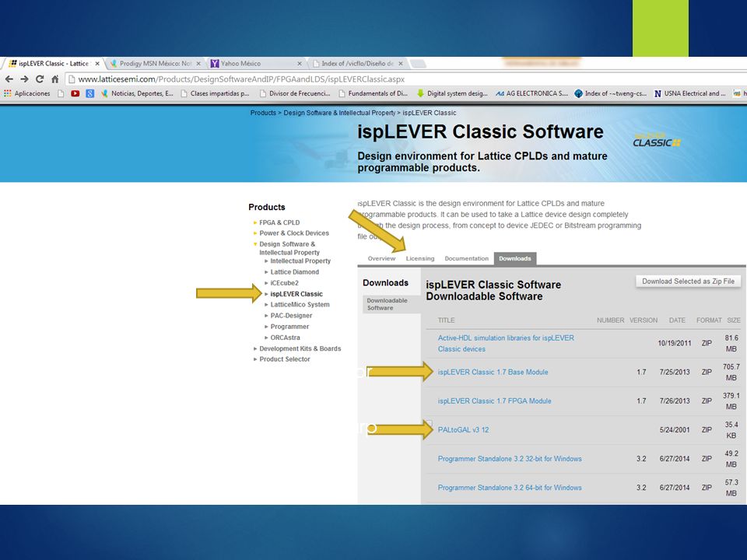This screenshot has width=747, height=560.
Task: Open LatticeMico System in the sidebar
Action: point(300,304)
